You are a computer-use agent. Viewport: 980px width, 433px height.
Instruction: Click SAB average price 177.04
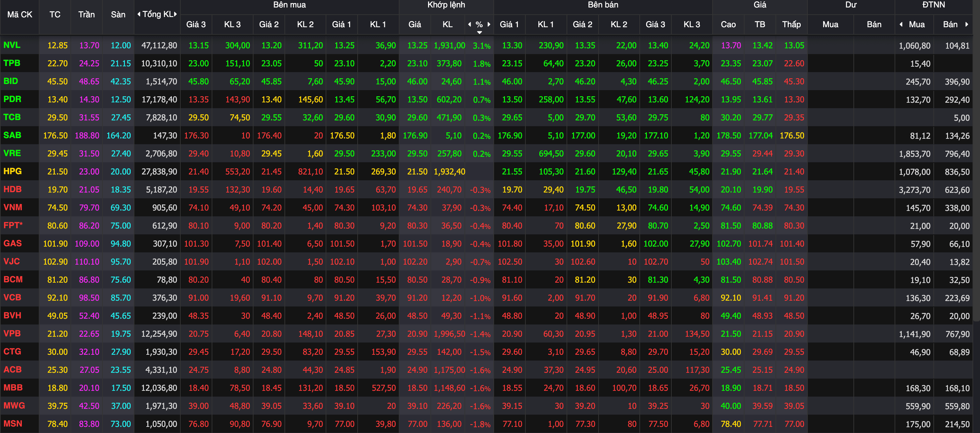pos(761,136)
